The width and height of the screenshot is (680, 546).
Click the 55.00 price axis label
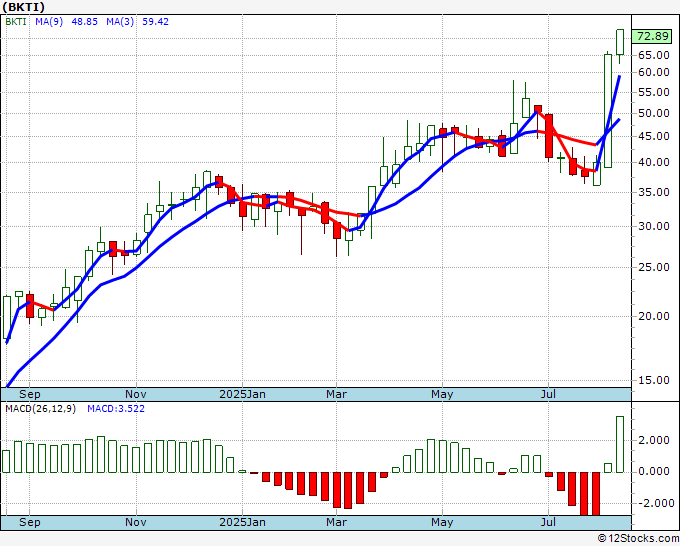[654, 92]
